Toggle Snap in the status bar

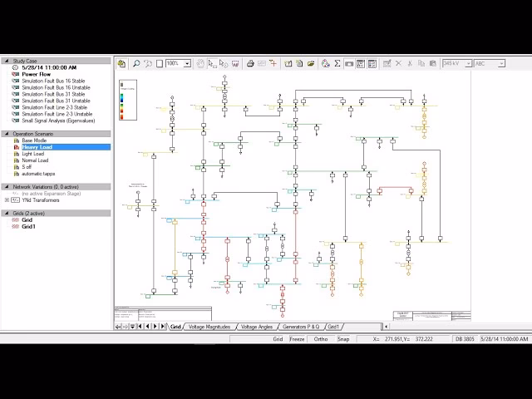click(x=343, y=339)
